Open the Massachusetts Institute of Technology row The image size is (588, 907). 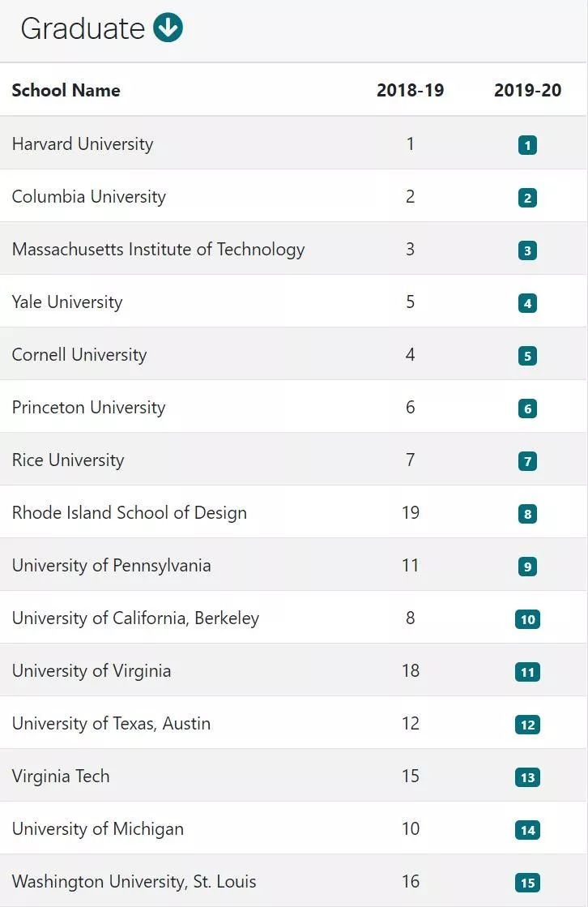pyautogui.click(x=293, y=248)
